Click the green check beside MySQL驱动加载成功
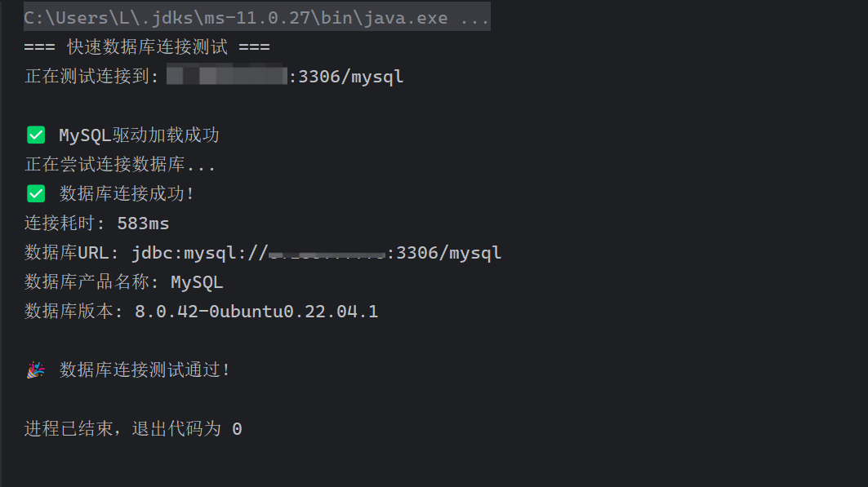868x487 pixels. tap(36, 135)
